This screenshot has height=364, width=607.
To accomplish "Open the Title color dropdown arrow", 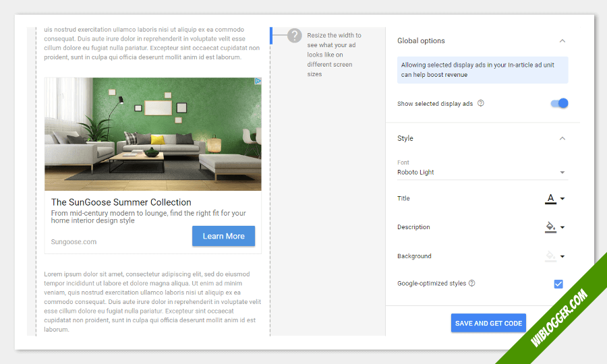I will coord(562,199).
